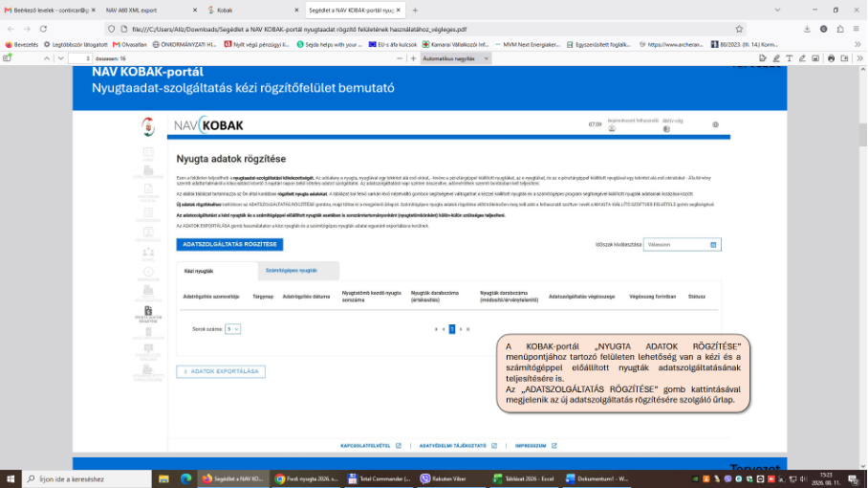The image size is (868, 488).
Task: Click the ADATOK EXPORTÁLÁSA button
Action: 221,371
